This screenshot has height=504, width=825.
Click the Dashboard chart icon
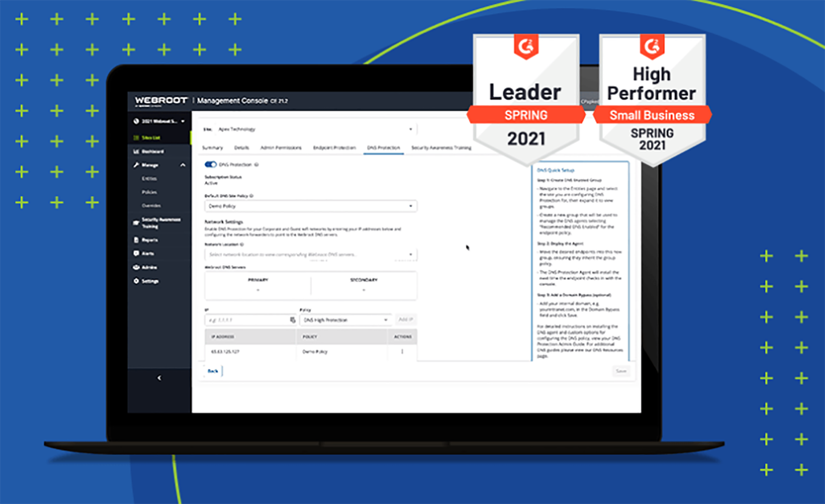click(x=136, y=151)
